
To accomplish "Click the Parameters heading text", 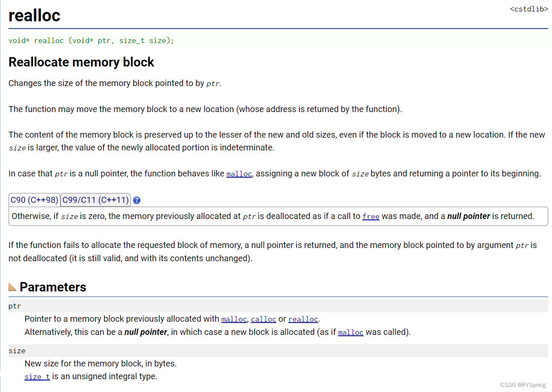I will [53, 287].
